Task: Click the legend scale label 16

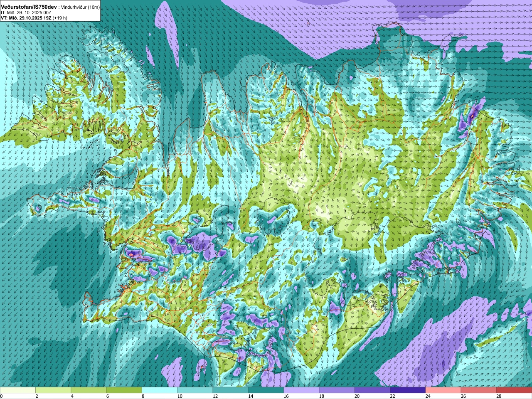Action: 286,396
